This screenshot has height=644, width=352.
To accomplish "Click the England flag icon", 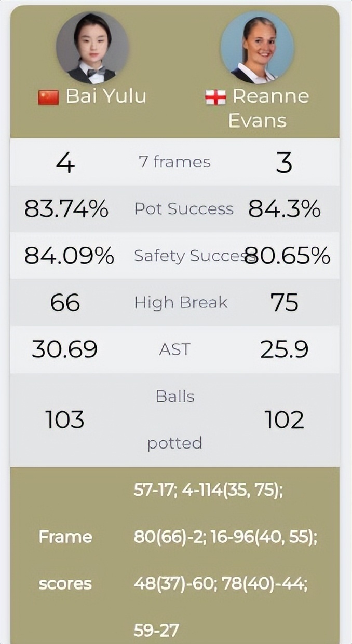I will (x=215, y=97).
